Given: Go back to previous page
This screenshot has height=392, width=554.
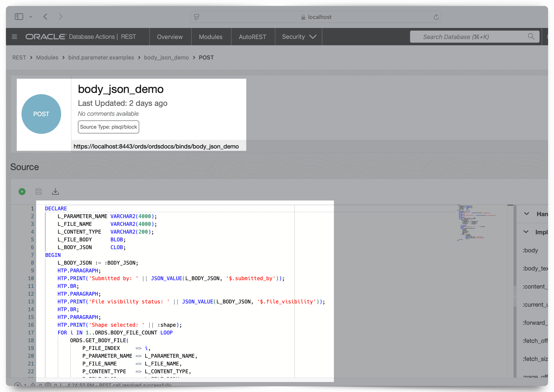Looking at the screenshot, I should [x=45, y=17].
